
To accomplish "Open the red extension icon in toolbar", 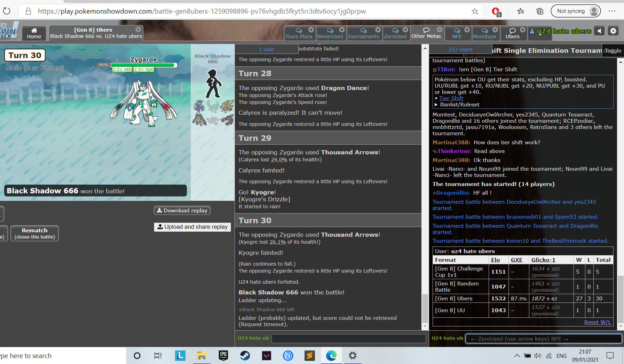I will (496, 12).
